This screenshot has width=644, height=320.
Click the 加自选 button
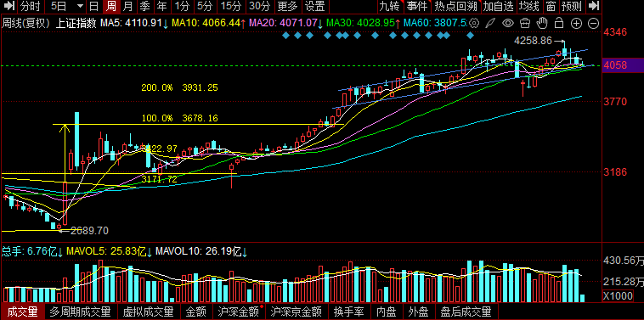(498, 6)
